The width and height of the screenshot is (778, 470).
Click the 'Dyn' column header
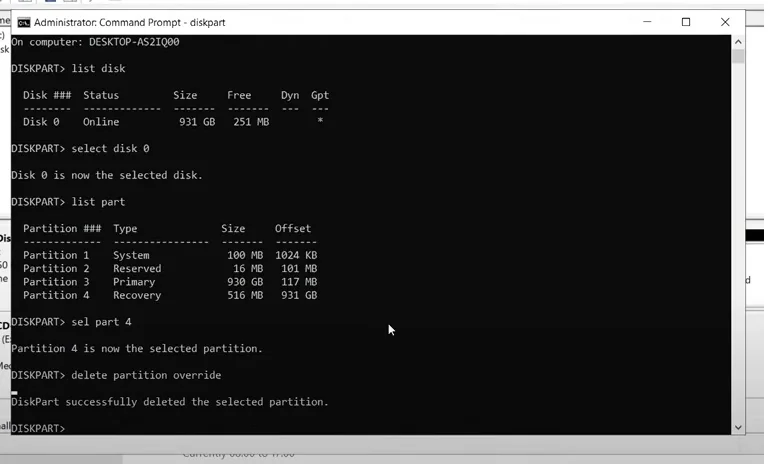290,95
